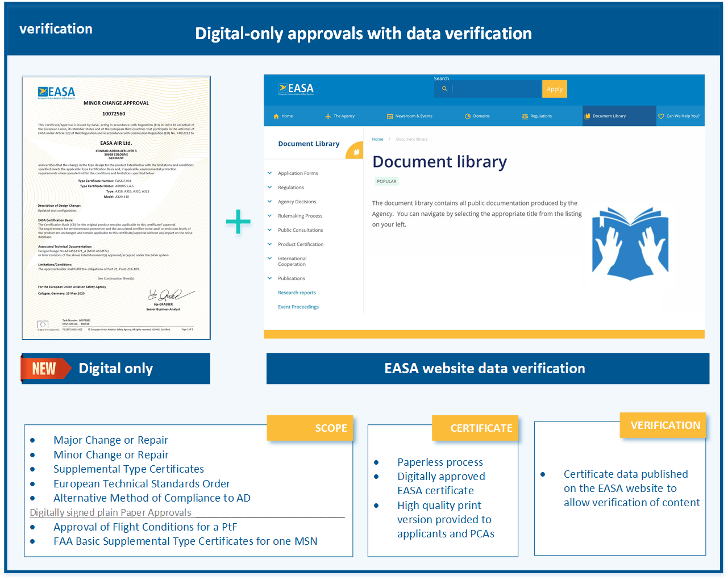728x580 pixels.
Task: Click inside the Search text field
Action: tap(496, 89)
